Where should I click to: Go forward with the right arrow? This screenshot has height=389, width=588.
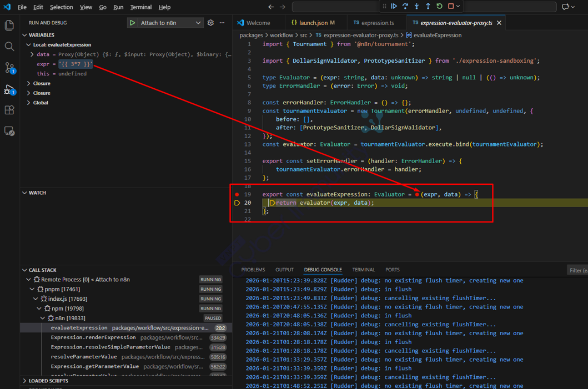point(283,7)
